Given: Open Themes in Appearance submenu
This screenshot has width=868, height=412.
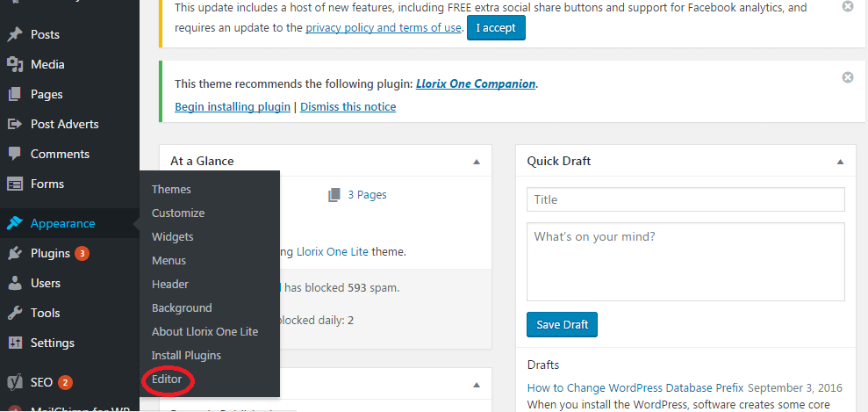Looking at the screenshot, I should click(x=171, y=190).
